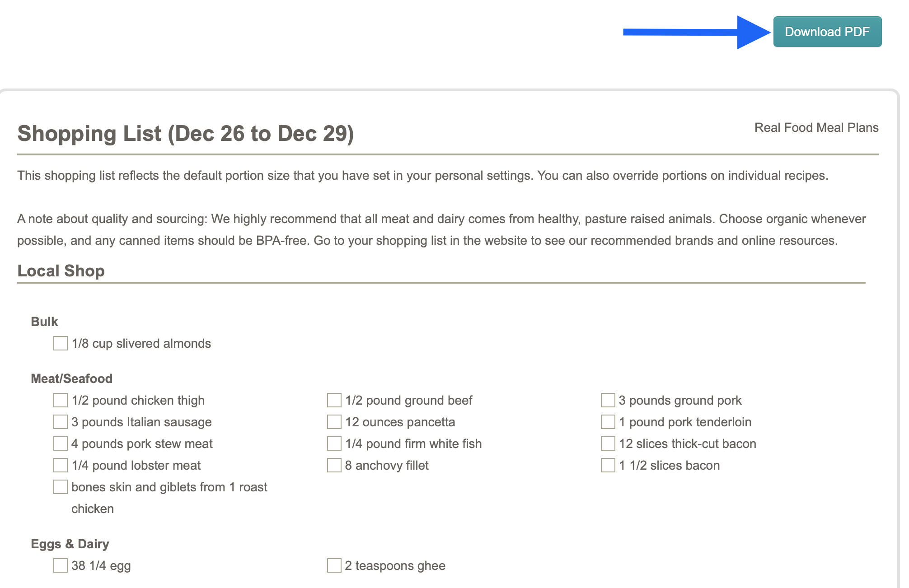Mark 4 pounds pork stew meat checkbox

coord(61,443)
